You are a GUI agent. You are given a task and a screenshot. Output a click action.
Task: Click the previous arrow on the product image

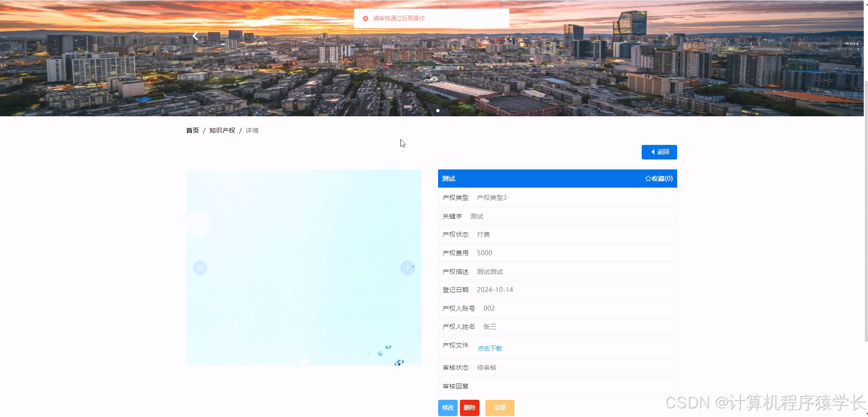click(x=200, y=268)
